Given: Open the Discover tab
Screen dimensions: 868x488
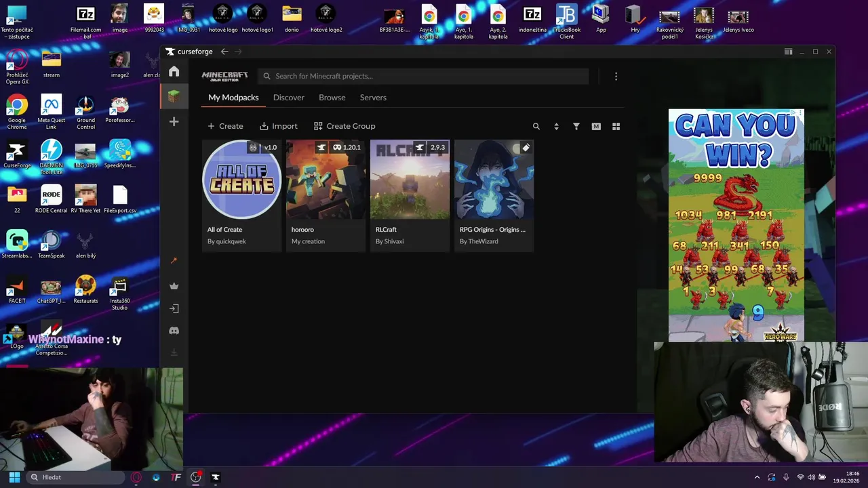Looking at the screenshot, I should (x=289, y=98).
